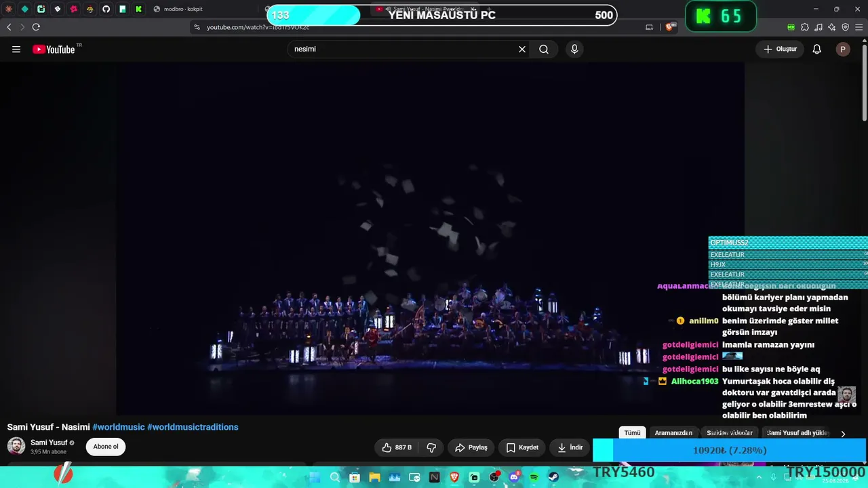Dislike the video

pyautogui.click(x=431, y=447)
